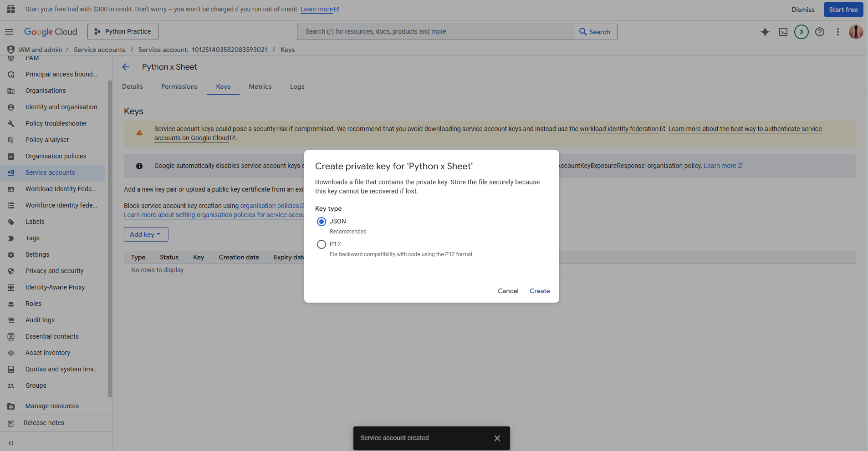
Task: Open the Python Practice project picker
Action: click(x=123, y=32)
